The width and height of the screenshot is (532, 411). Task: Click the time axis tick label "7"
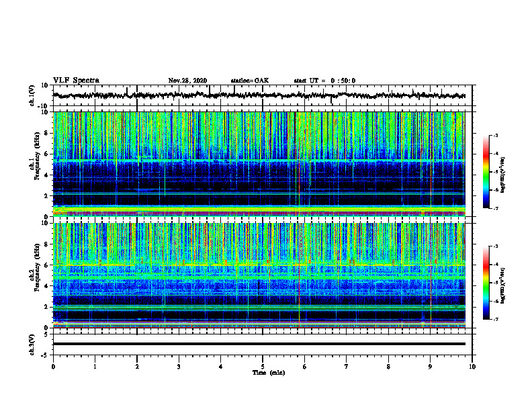(347, 367)
